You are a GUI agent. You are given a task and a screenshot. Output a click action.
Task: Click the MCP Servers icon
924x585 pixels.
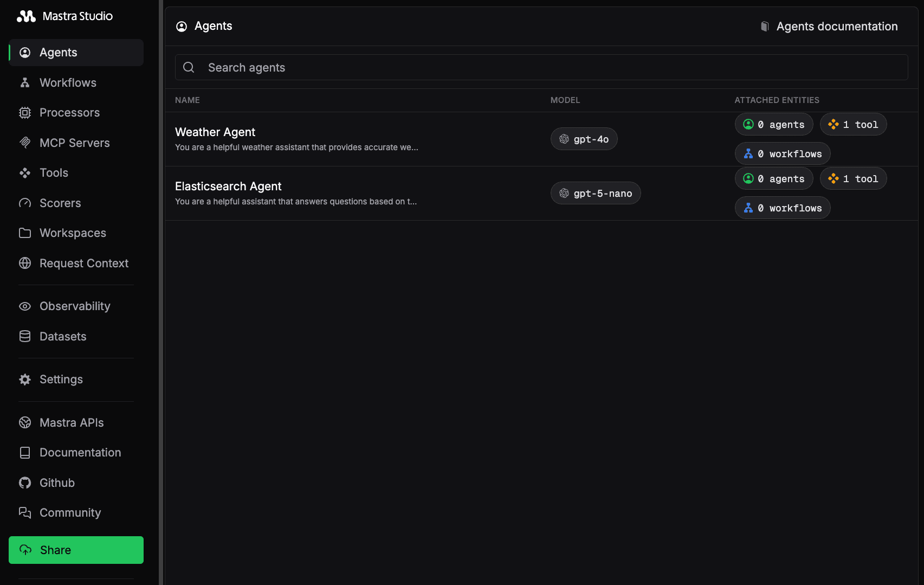(25, 143)
